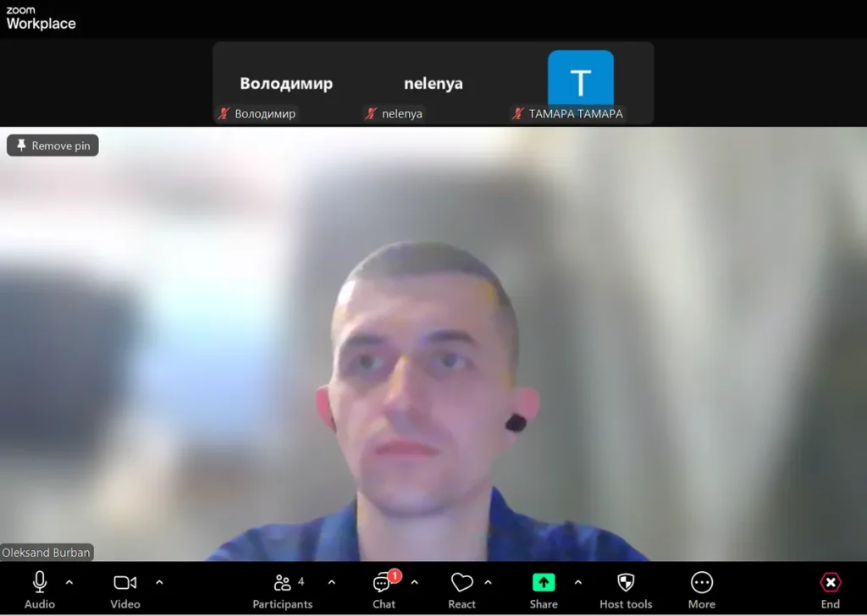Click muted mic icon on Володимир label
Viewport: 867px width, 616px height.
click(x=224, y=114)
